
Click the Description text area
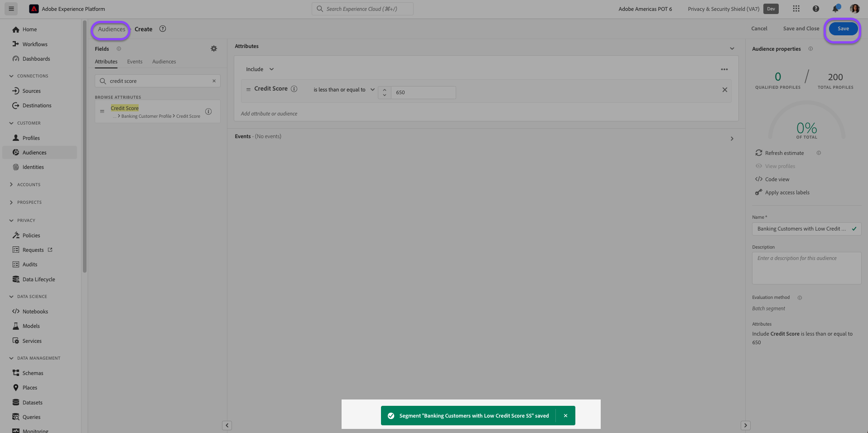point(806,268)
